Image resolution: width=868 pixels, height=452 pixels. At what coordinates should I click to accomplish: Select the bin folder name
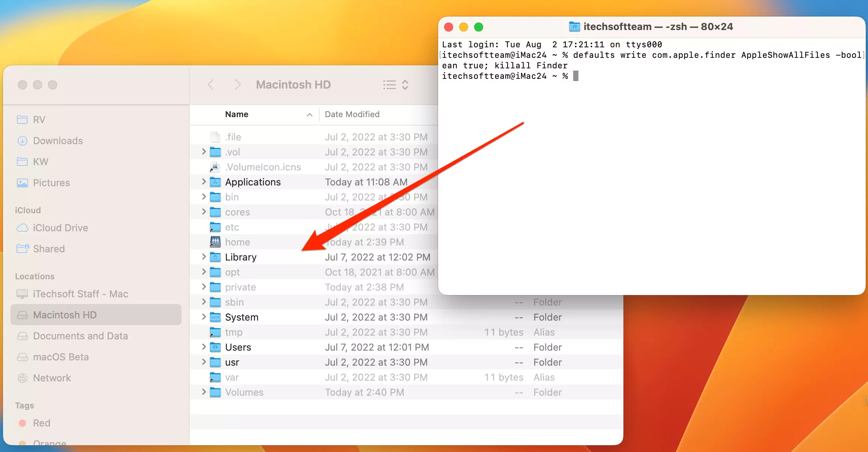(x=232, y=197)
